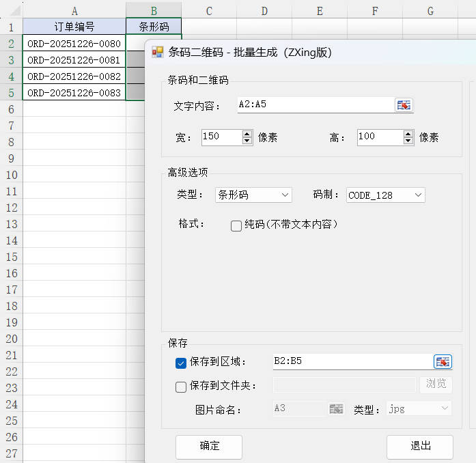Screen dimensions: 476x463
Task: Select column A header
Action: [x=74, y=10]
